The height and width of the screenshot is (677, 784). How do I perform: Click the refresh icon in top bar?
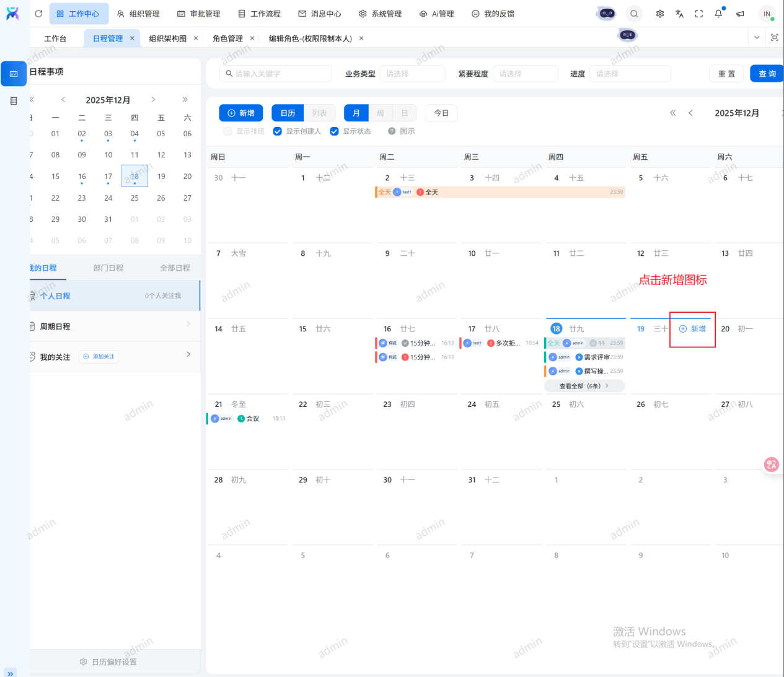coord(38,14)
